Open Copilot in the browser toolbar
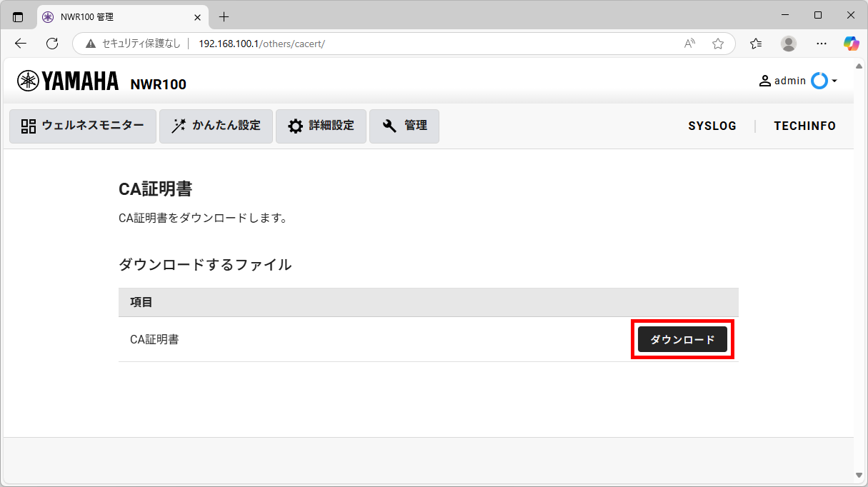The image size is (868, 487). [851, 44]
